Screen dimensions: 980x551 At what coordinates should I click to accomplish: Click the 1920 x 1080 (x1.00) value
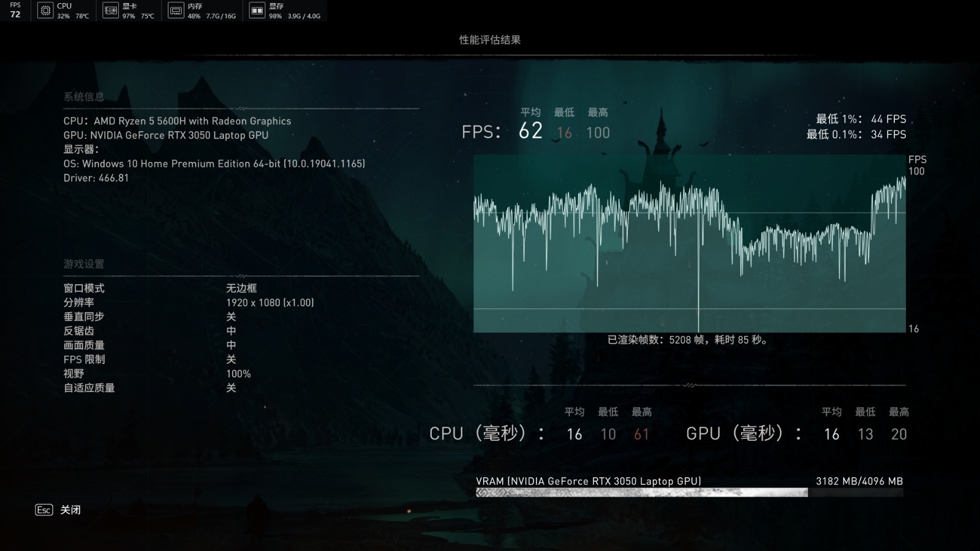[x=270, y=302]
